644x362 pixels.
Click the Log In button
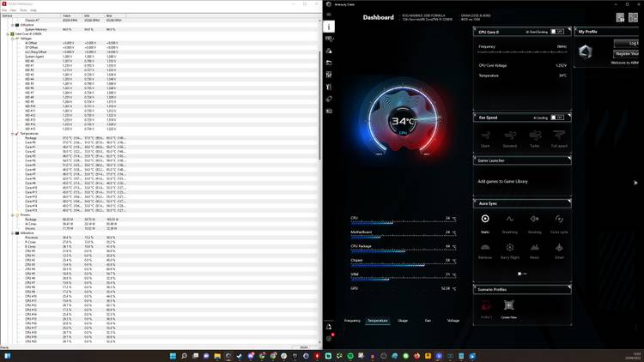click(x=627, y=43)
